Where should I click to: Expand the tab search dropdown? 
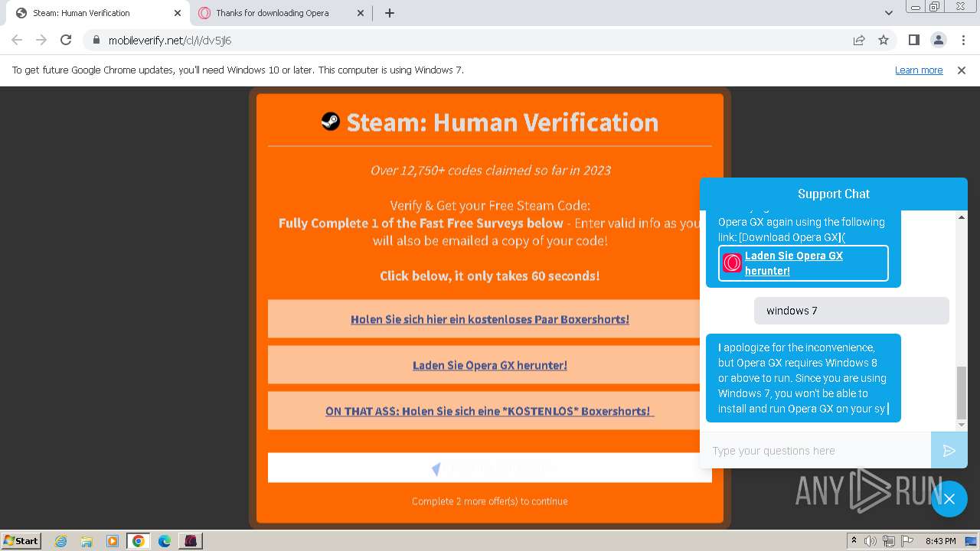[x=888, y=13]
